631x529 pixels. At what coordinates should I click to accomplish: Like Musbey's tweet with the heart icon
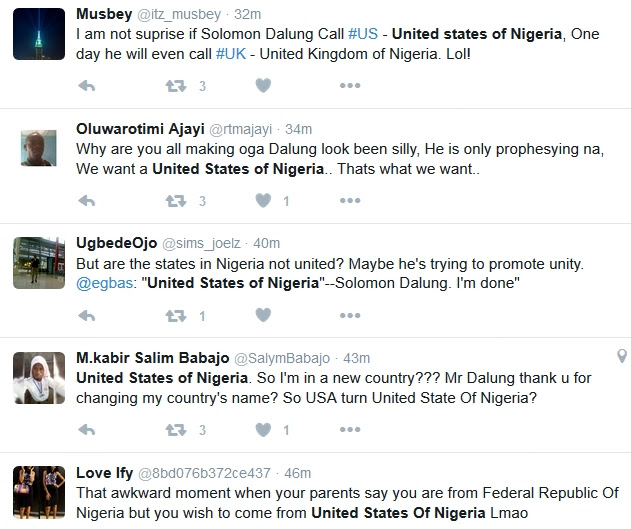263,85
